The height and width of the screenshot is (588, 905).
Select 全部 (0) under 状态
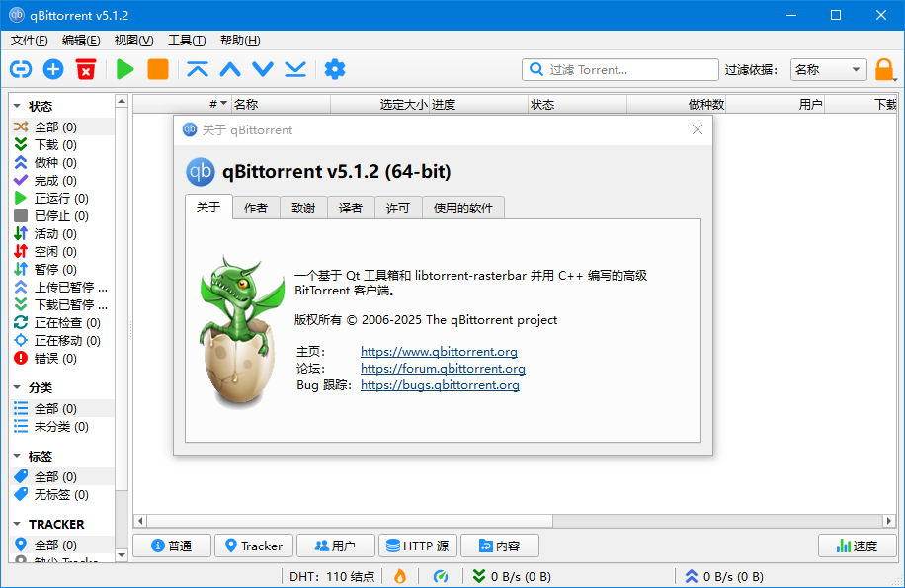[x=62, y=126]
